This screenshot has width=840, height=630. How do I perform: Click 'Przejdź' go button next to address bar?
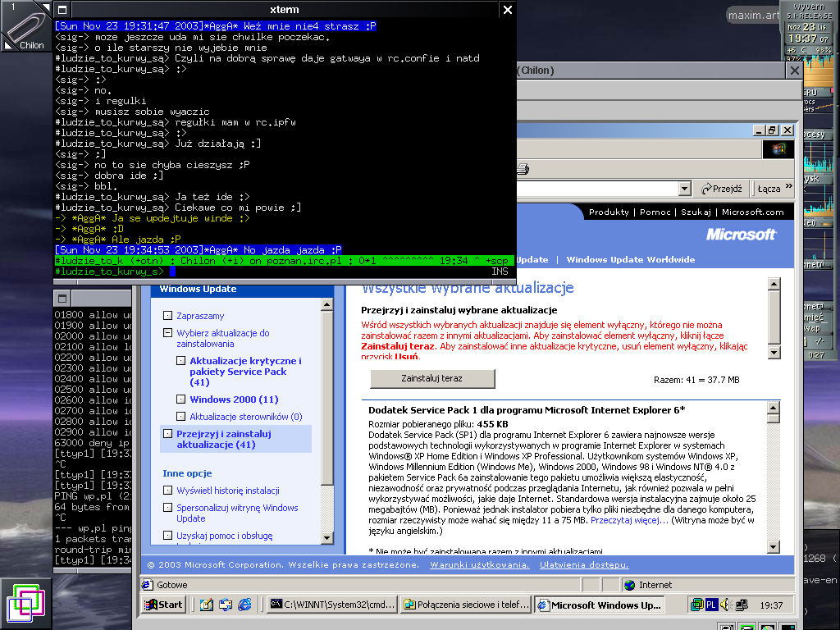tap(722, 189)
